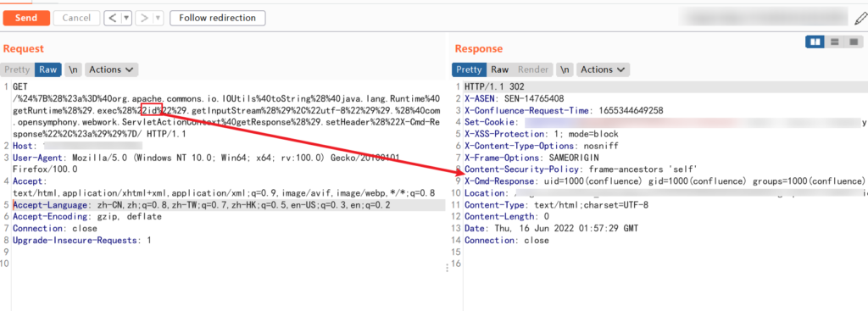Click the Accept-Encoding: gzip, deflate line
The height and width of the screenshot is (311, 868).
(87, 217)
